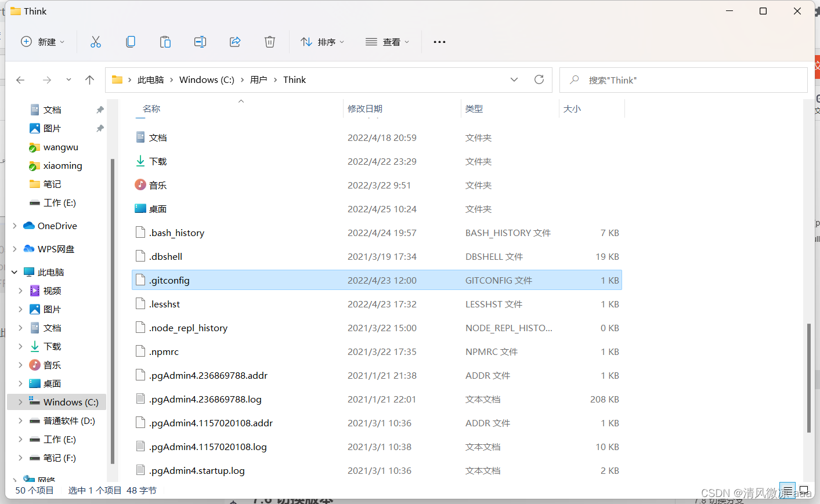
Task: Open the three-dots more options menu
Action: click(x=439, y=42)
